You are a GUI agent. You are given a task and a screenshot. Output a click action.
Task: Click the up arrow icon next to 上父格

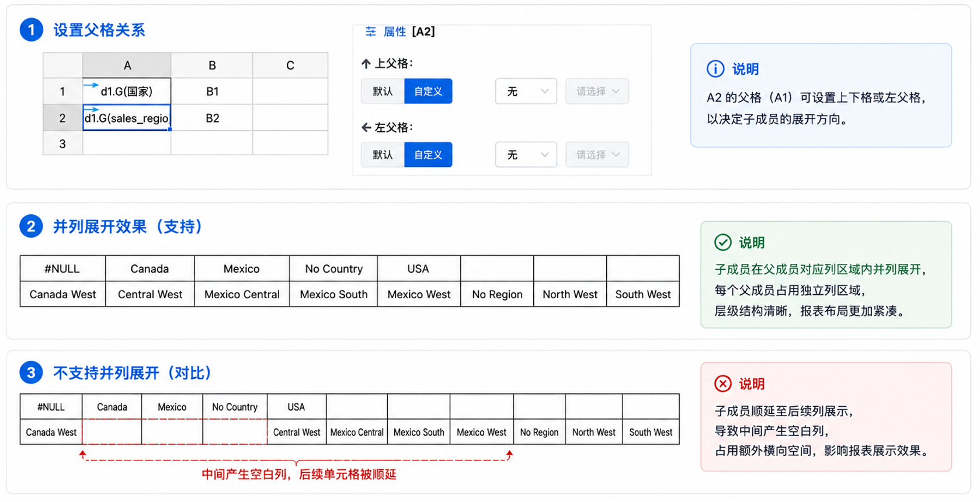pos(366,64)
